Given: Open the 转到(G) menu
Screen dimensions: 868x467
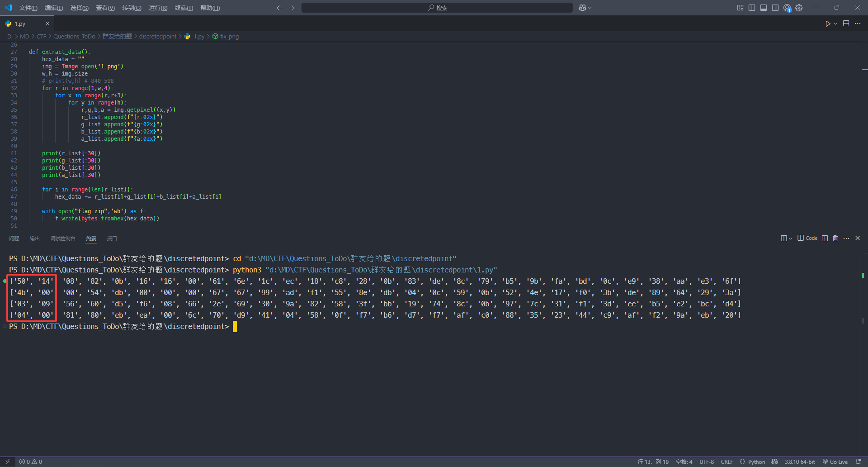Looking at the screenshot, I should (132, 8).
